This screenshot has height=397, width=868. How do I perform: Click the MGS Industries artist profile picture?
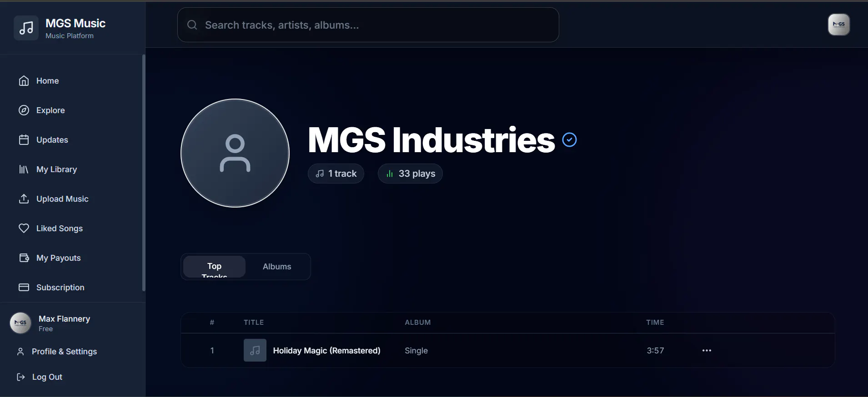coord(235,153)
